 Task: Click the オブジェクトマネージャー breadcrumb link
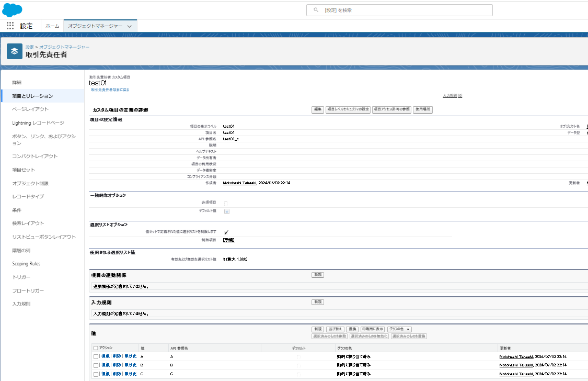point(64,47)
